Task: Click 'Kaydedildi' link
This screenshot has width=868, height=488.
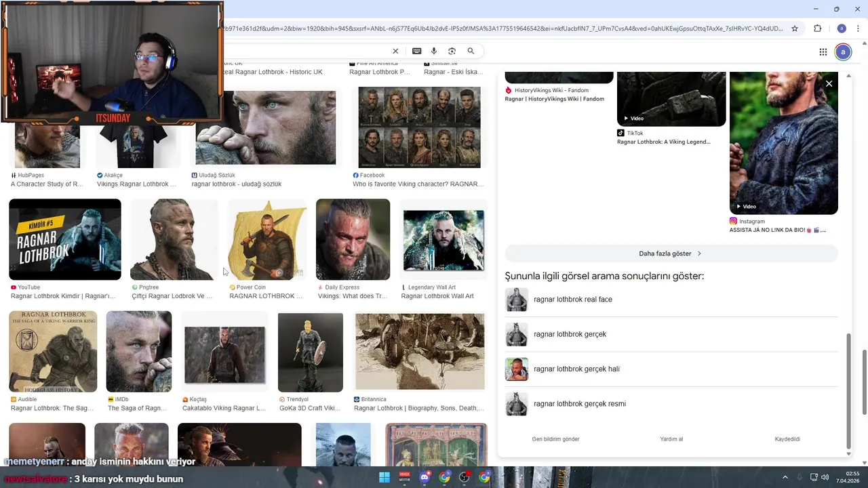Action: (787, 439)
